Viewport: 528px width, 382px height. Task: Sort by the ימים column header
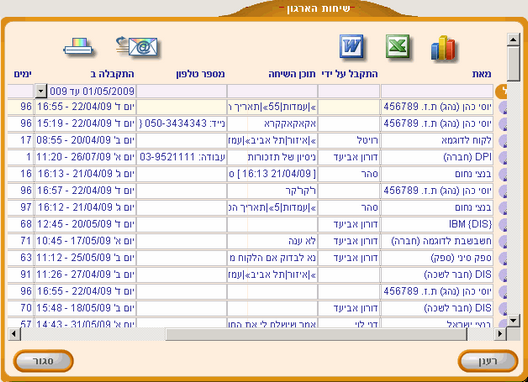tap(23, 74)
